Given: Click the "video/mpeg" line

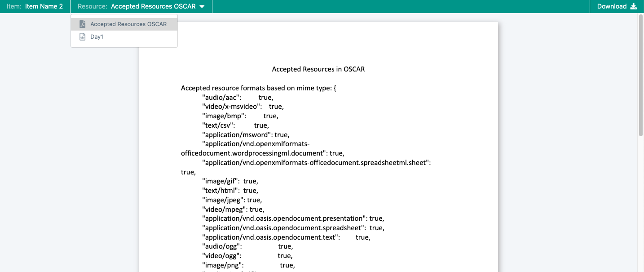Looking at the screenshot, I should point(234,209).
